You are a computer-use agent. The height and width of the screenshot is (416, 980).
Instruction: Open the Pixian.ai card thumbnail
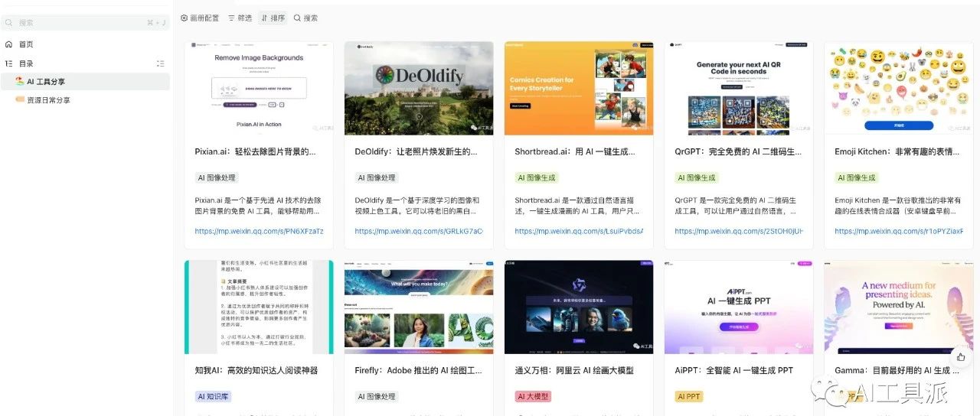259,88
